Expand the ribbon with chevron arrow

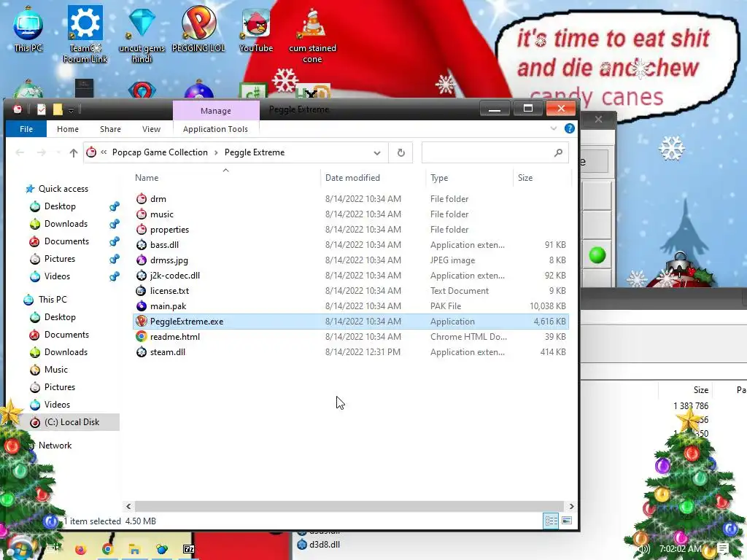coord(553,128)
